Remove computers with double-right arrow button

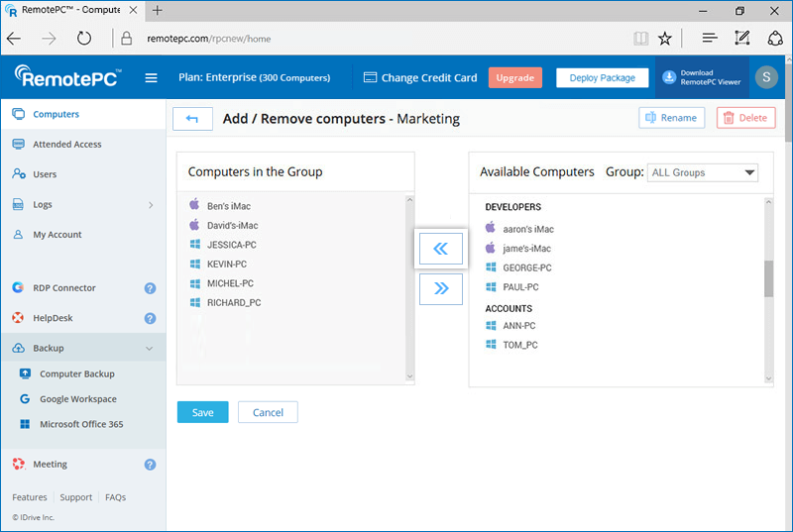[x=441, y=288]
